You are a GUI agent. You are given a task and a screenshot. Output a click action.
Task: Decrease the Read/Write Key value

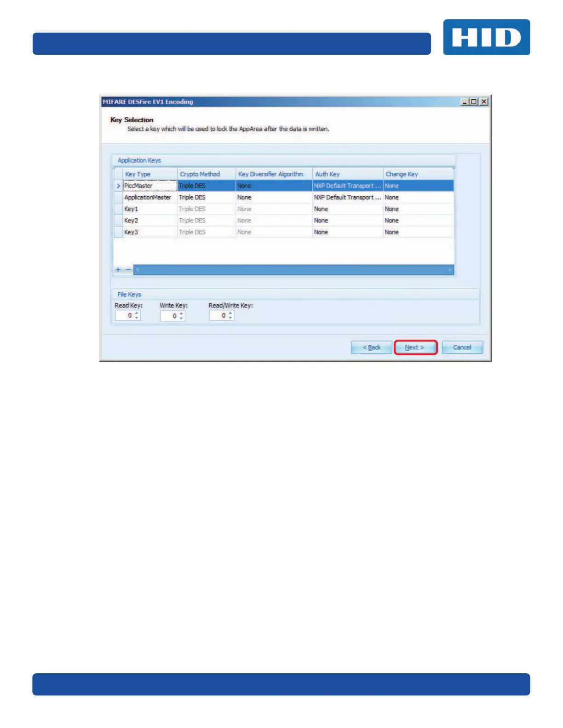click(x=230, y=318)
